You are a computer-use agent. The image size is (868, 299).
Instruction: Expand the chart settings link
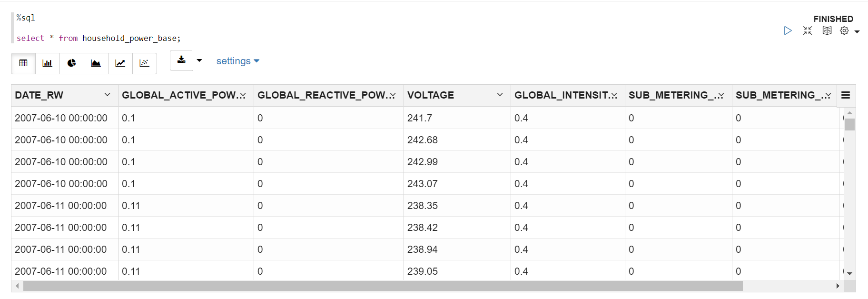click(237, 61)
